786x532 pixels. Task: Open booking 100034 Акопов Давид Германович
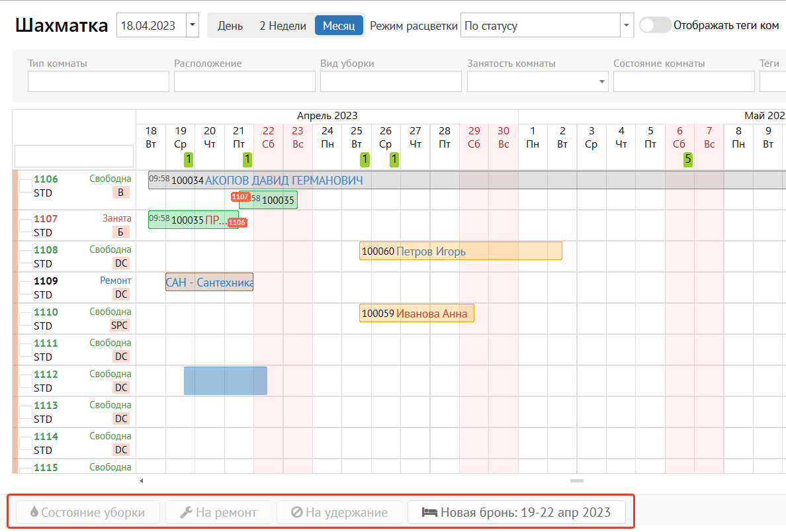467,180
